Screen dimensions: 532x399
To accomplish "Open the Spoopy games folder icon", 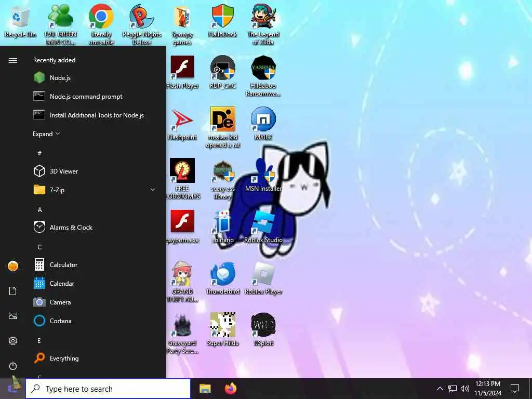I will tap(182, 24).
